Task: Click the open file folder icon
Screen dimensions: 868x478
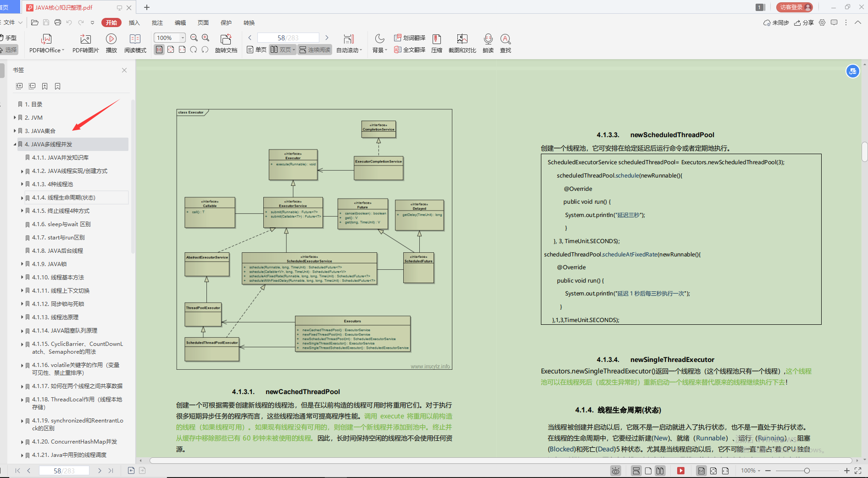Action: pyautogui.click(x=35, y=22)
